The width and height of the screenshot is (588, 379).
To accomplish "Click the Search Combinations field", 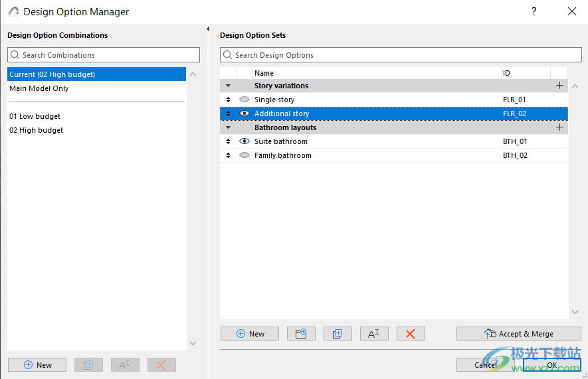I will pos(104,54).
